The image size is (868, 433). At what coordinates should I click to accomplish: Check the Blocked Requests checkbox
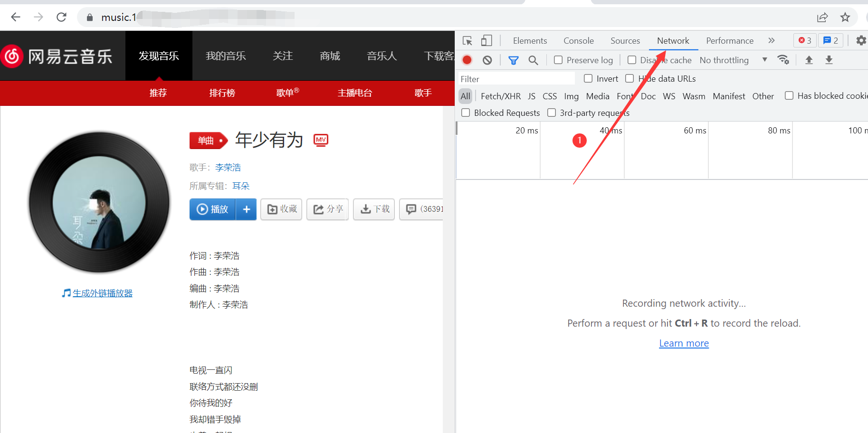click(466, 113)
